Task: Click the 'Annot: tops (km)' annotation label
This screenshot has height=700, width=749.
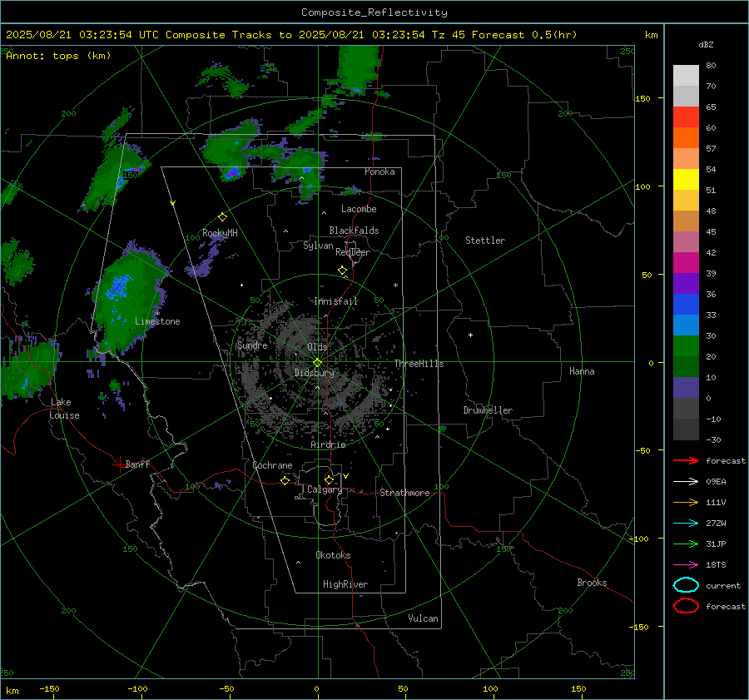Action: (58, 56)
